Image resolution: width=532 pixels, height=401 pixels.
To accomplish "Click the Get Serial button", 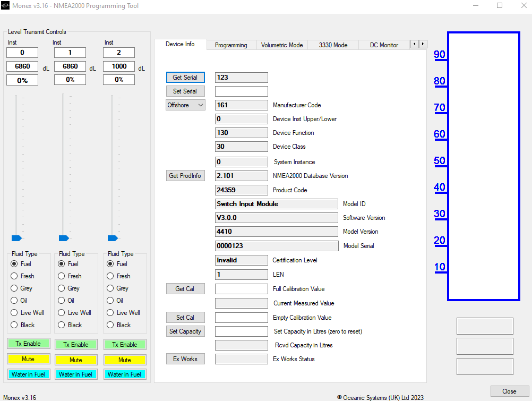I will (x=185, y=78).
